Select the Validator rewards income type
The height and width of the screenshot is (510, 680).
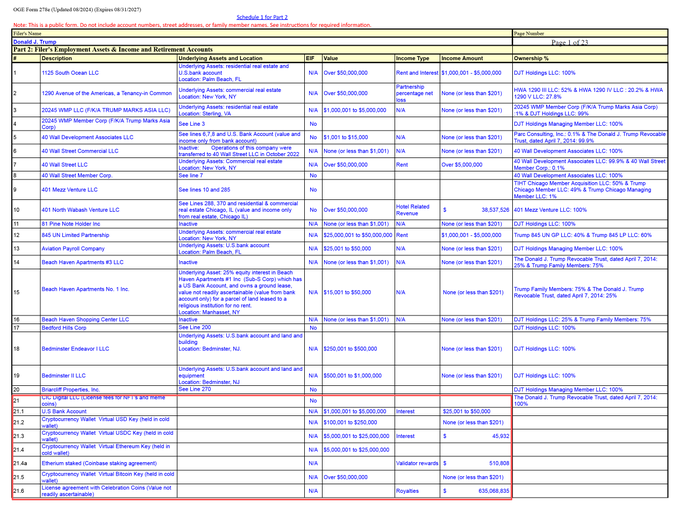pyautogui.click(x=417, y=464)
